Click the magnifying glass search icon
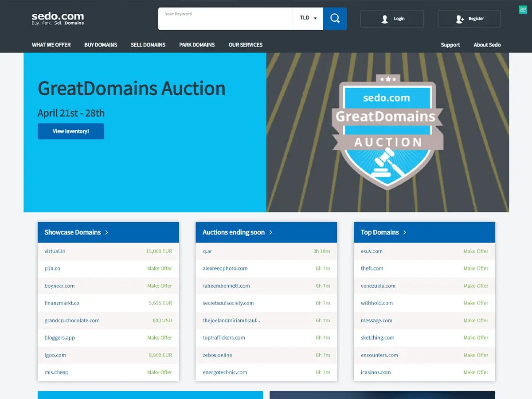Viewport: 532px width, 399px height. (335, 19)
